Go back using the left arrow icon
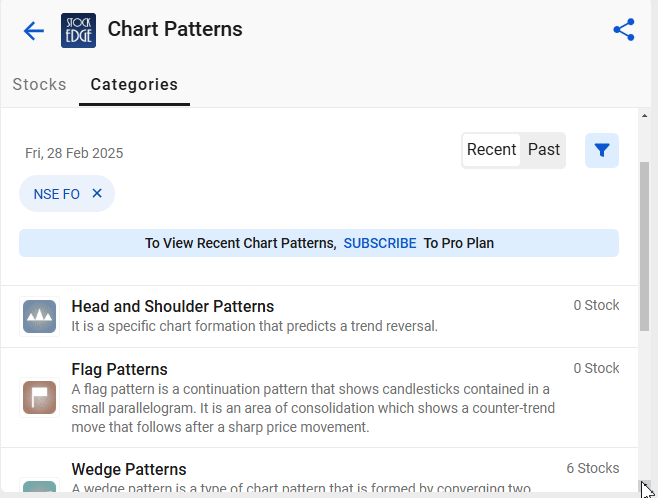The height and width of the screenshot is (498, 658). (x=34, y=31)
